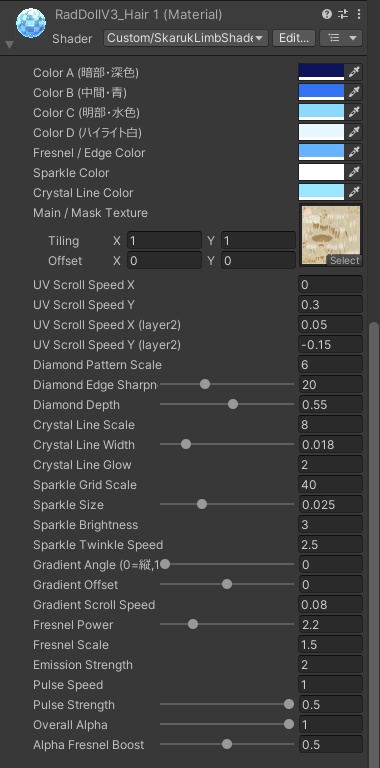The image size is (380, 768).
Task: Use the Sparkle Color eyedropper
Action: (x=354, y=172)
